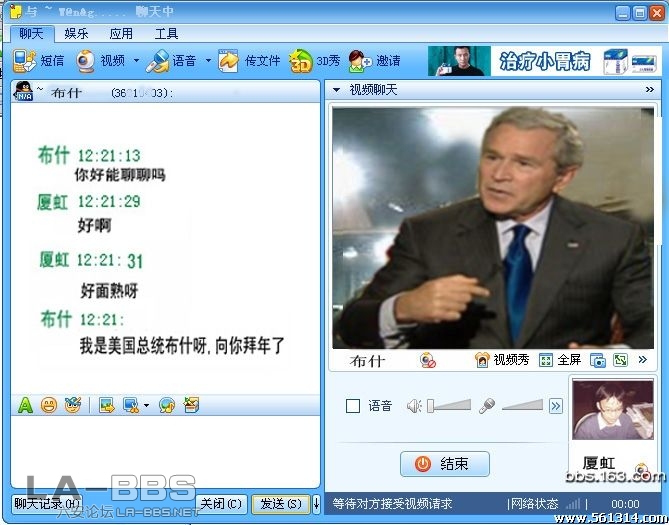Switch to the 娱乐 tab

(x=77, y=33)
